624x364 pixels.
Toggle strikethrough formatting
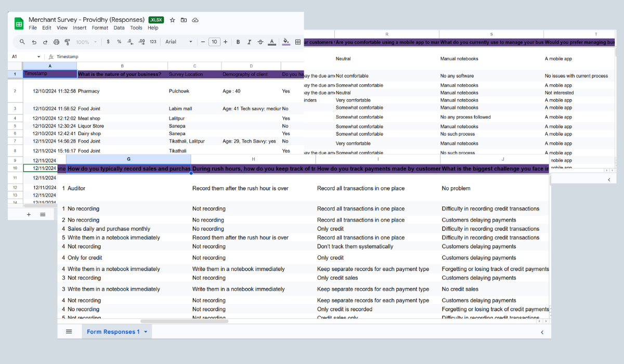pyautogui.click(x=261, y=41)
